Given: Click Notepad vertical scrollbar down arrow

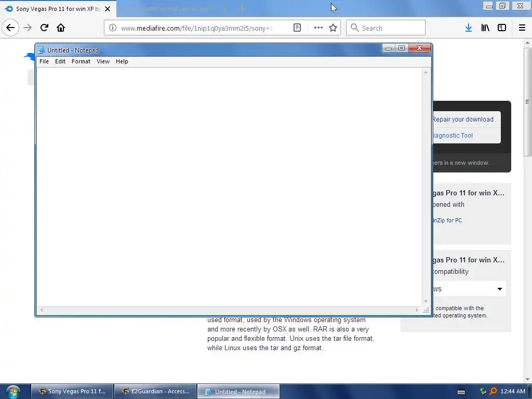Looking at the screenshot, I should (x=426, y=302).
